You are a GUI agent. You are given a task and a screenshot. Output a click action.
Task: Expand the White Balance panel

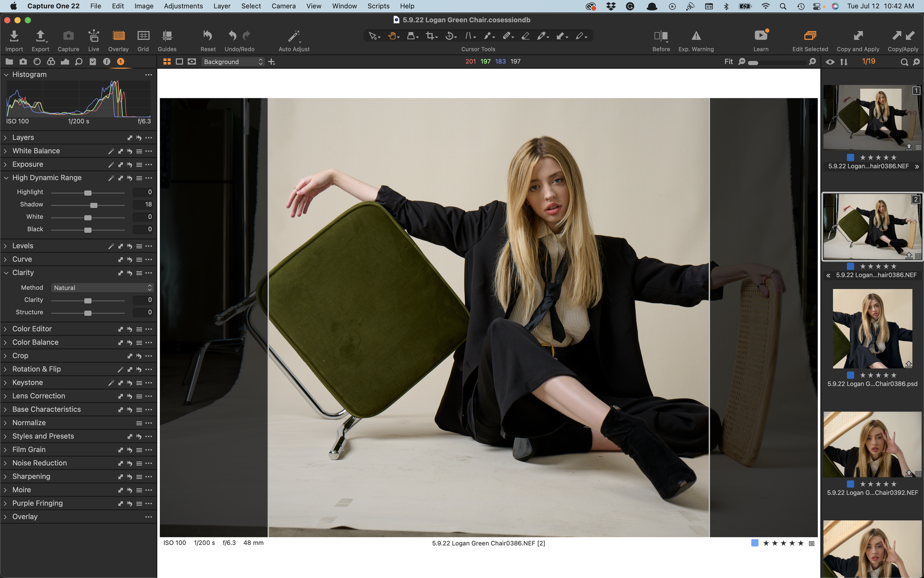coord(36,151)
